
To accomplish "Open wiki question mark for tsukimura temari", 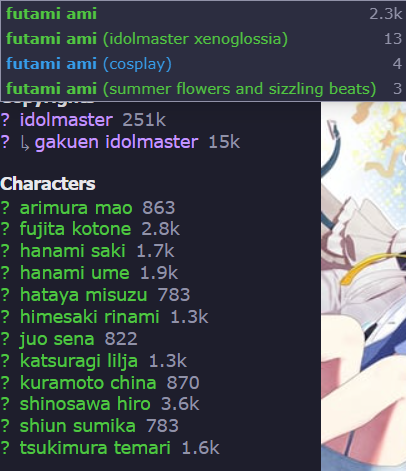I will click(x=5, y=448).
